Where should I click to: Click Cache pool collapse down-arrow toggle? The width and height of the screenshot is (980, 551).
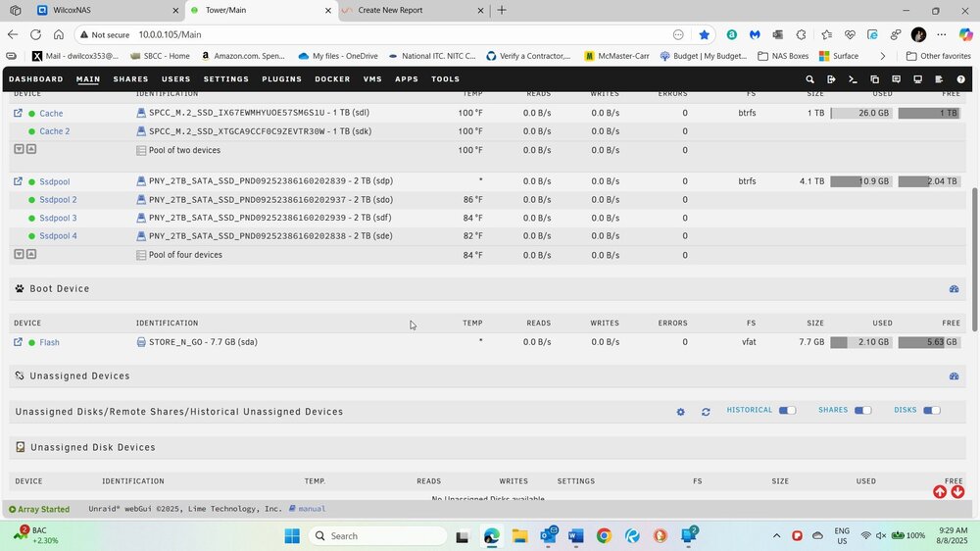click(19, 149)
